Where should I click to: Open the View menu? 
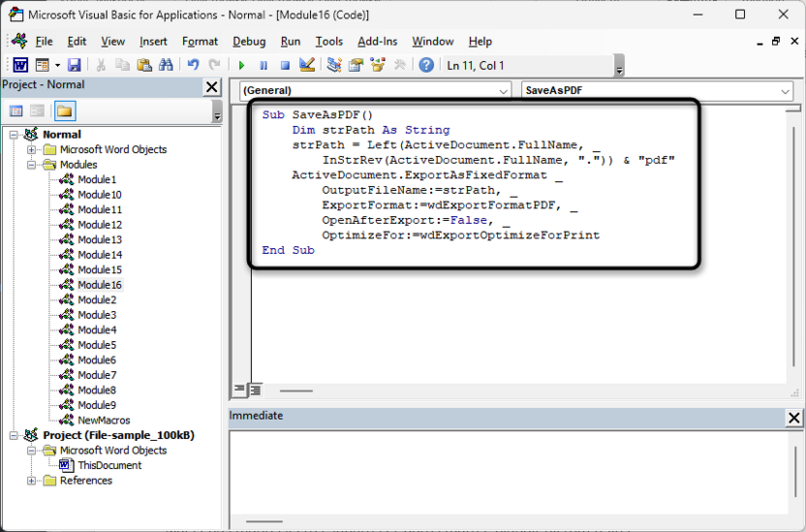(112, 42)
